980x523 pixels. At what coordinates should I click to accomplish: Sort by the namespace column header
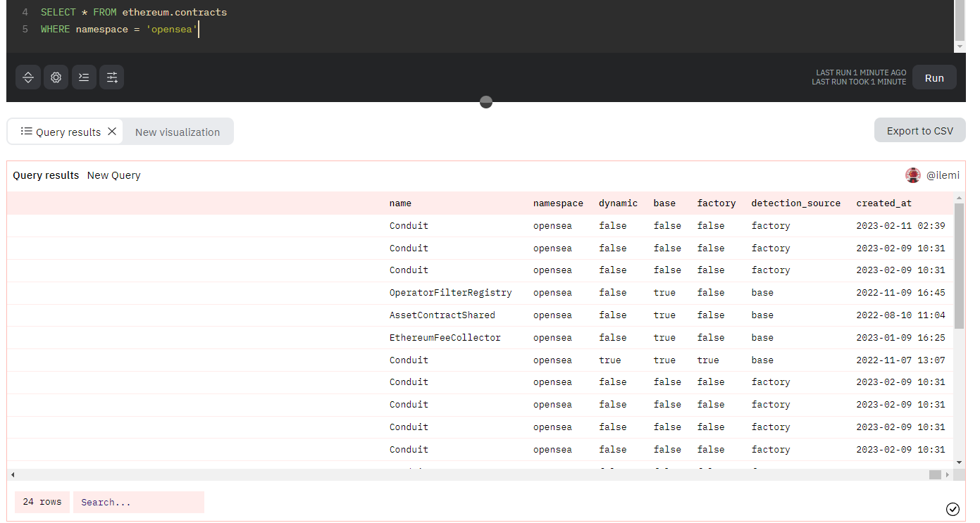pyautogui.click(x=558, y=203)
